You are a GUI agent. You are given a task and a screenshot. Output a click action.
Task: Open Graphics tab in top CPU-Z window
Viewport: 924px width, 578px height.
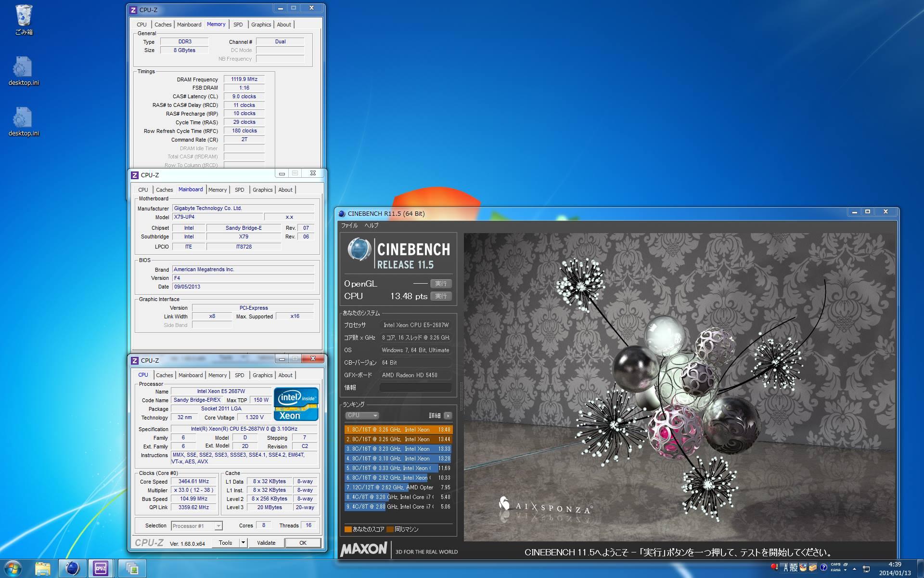(x=261, y=25)
